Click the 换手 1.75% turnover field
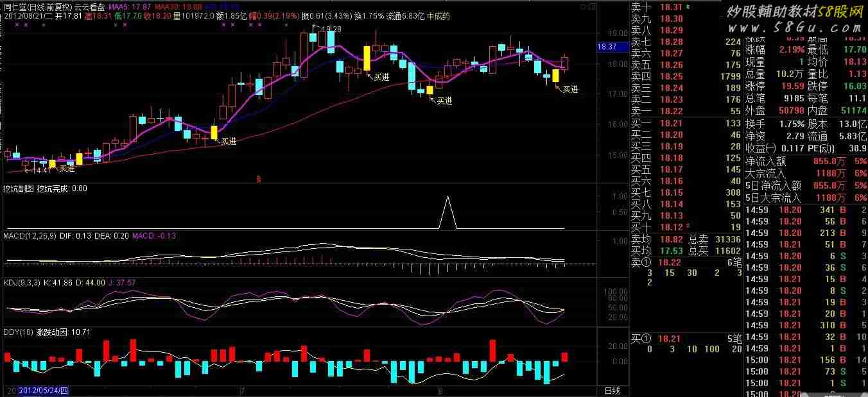This screenshot has width=868, height=397. 775,124
